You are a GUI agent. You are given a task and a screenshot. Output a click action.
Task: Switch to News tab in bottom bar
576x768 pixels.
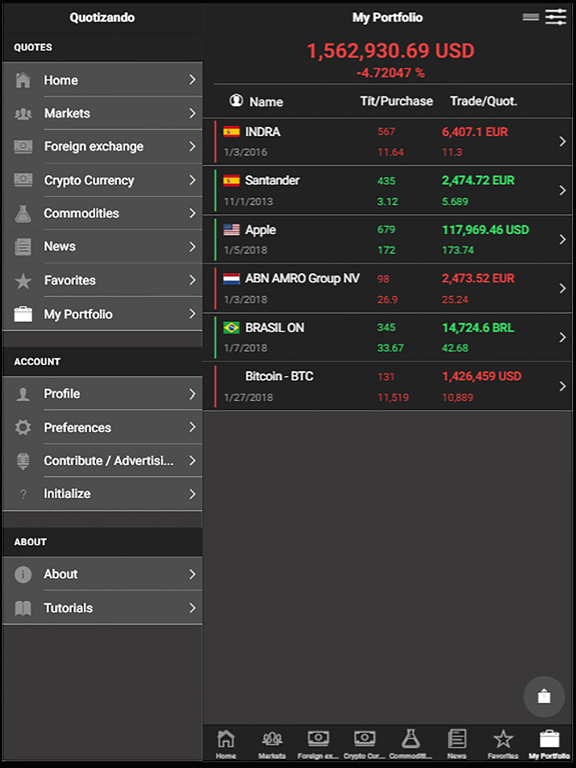(x=456, y=745)
